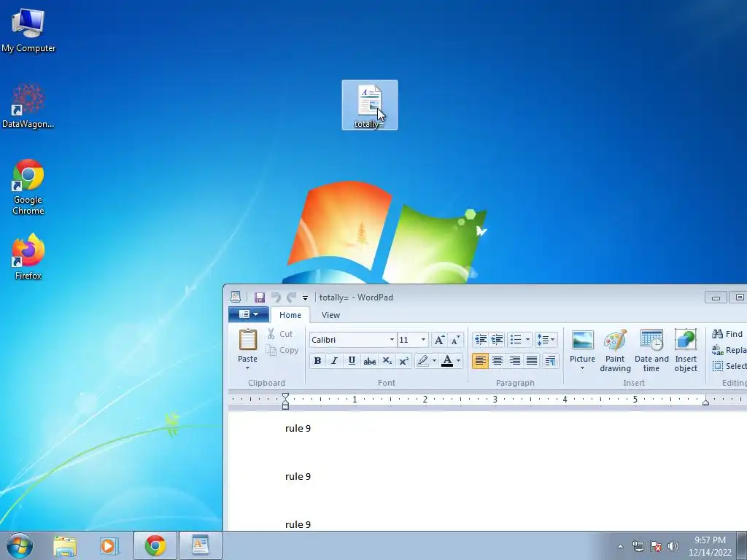Screen dimensions: 747x560
Task: Show hidden system tray icons
Action: [620, 546]
